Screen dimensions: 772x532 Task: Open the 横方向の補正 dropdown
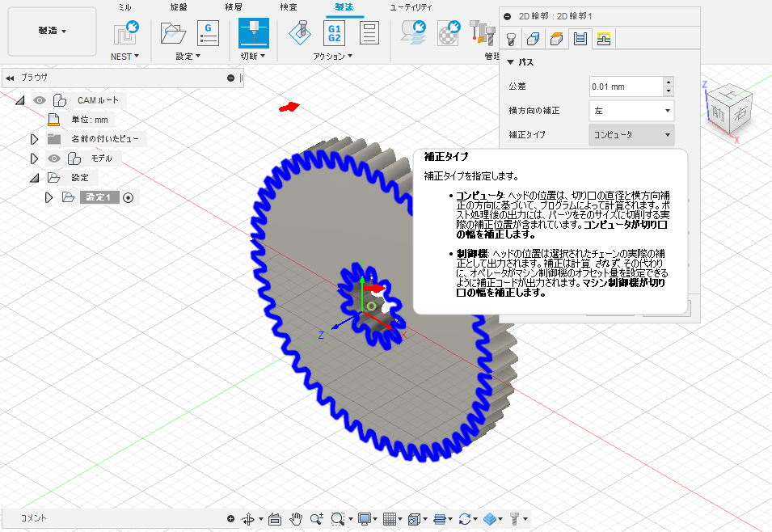click(631, 111)
